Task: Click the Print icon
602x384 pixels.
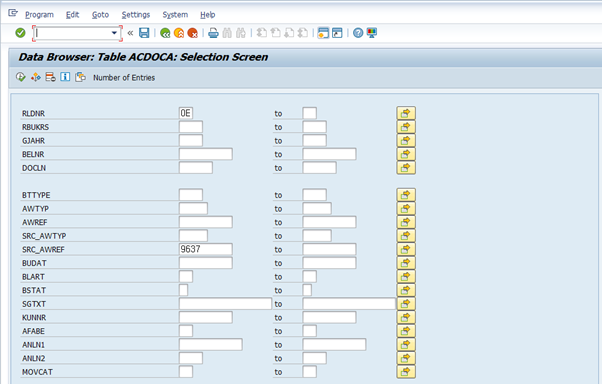Action: (x=213, y=33)
